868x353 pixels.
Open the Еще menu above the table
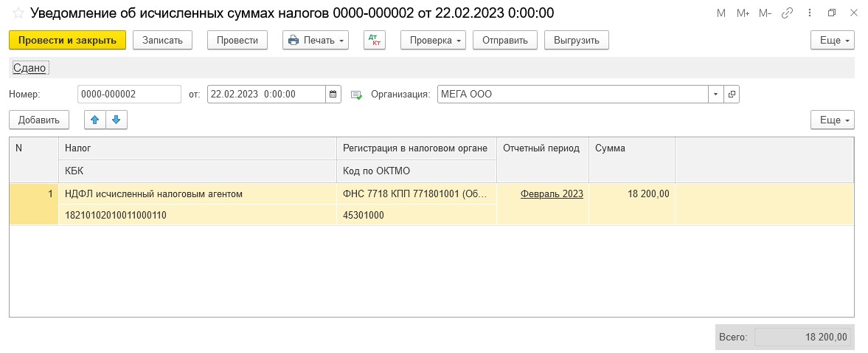[x=833, y=120]
